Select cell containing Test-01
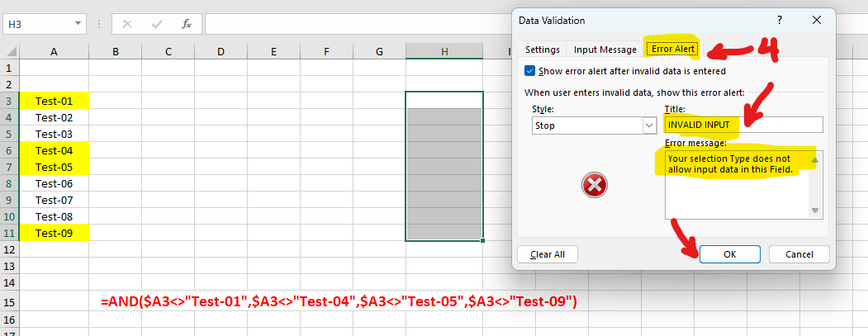This screenshot has height=336, width=868. coord(54,102)
